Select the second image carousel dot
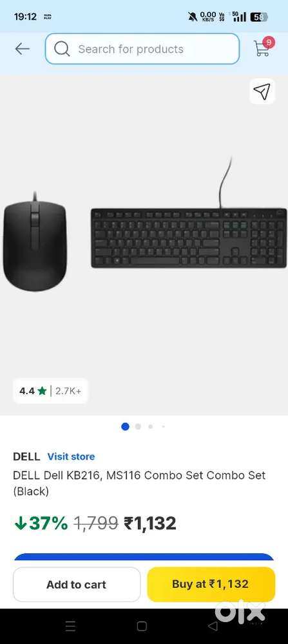 (x=138, y=426)
